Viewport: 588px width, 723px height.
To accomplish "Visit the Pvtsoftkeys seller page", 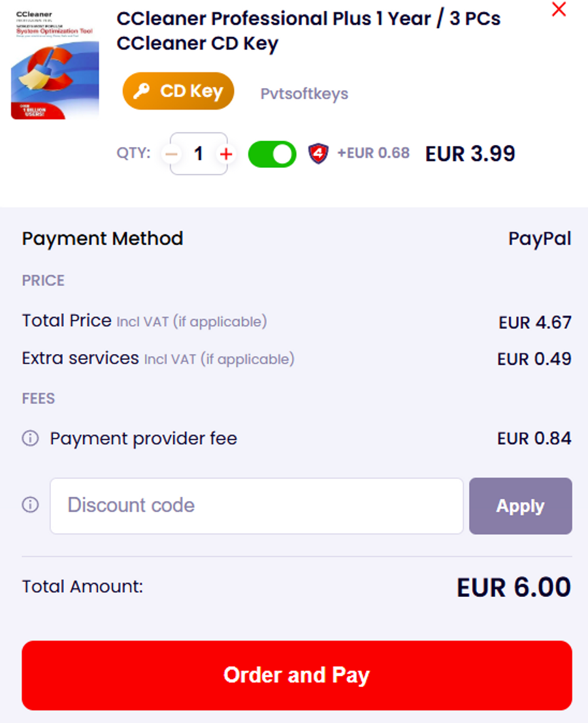I will click(304, 93).
